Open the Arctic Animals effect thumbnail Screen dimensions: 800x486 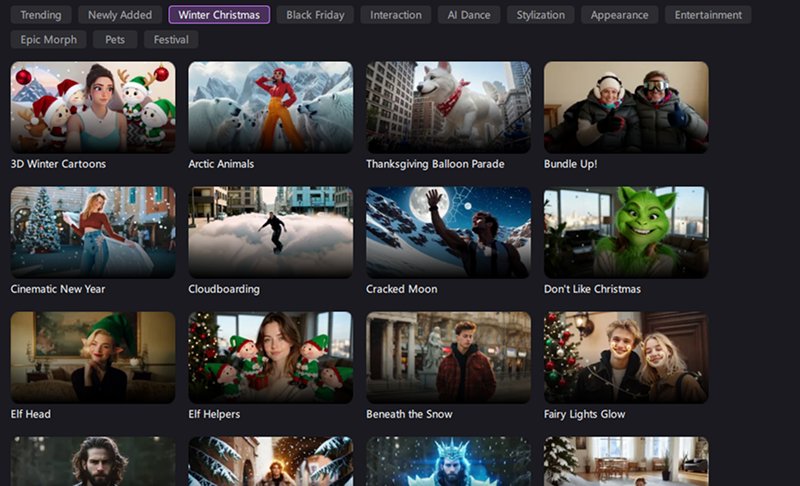tap(270, 107)
